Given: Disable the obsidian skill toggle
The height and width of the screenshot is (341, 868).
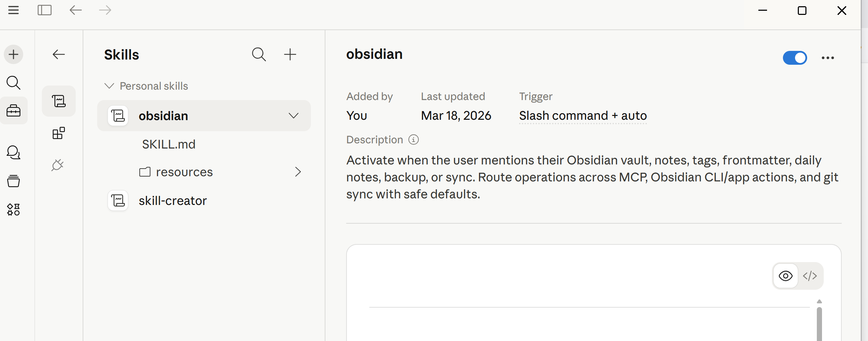Looking at the screenshot, I should click(795, 58).
